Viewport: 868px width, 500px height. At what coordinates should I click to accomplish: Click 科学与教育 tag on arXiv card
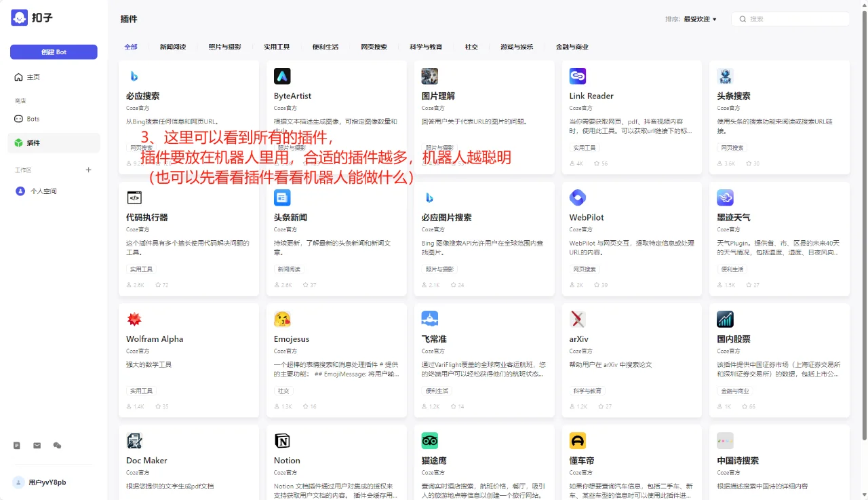pyautogui.click(x=587, y=391)
